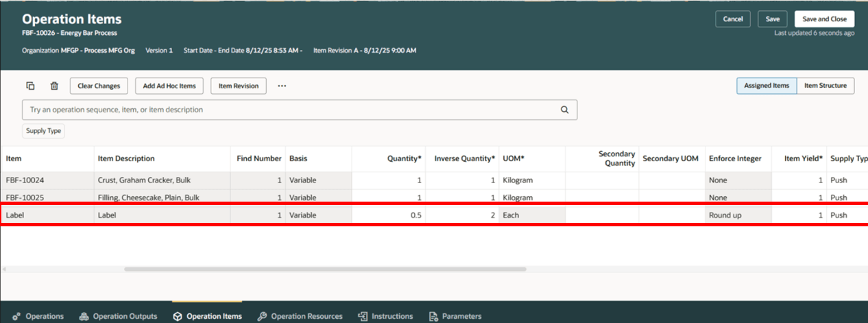This screenshot has width=868, height=323.
Task: Click the Save button
Action: click(x=772, y=19)
